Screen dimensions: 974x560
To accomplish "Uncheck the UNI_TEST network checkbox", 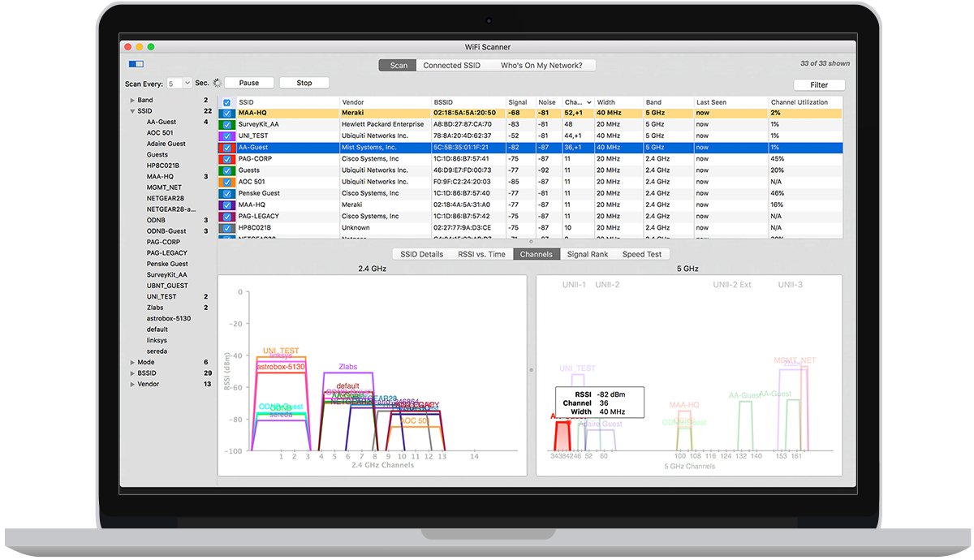I will point(226,136).
